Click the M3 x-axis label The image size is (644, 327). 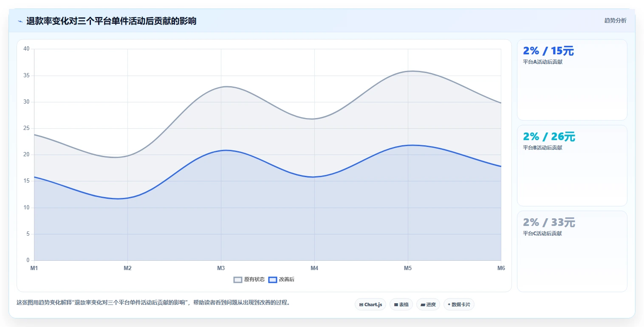pos(221,268)
